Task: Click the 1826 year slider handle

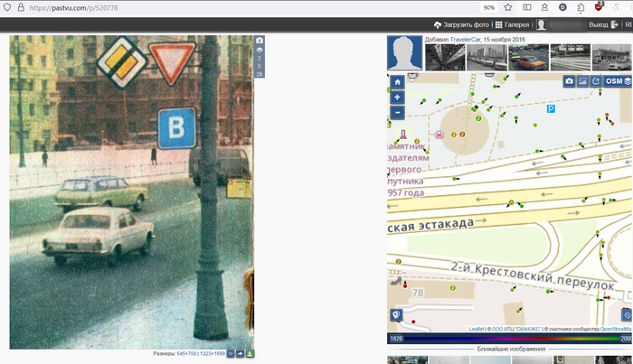Action: pyautogui.click(x=396, y=339)
